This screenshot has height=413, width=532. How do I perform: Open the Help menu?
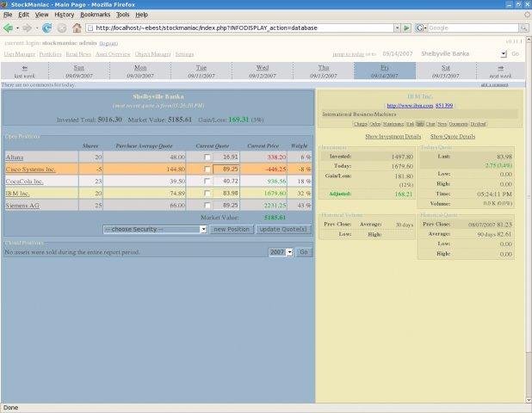pos(141,15)
